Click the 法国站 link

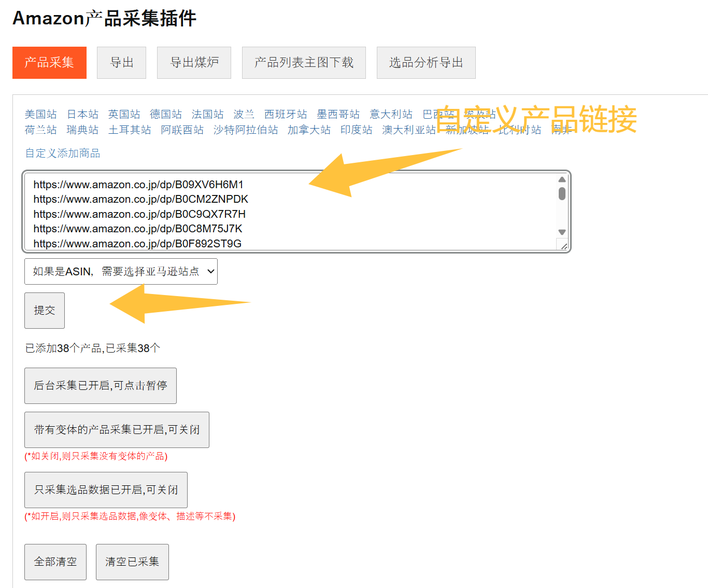(x=207, y=114)
